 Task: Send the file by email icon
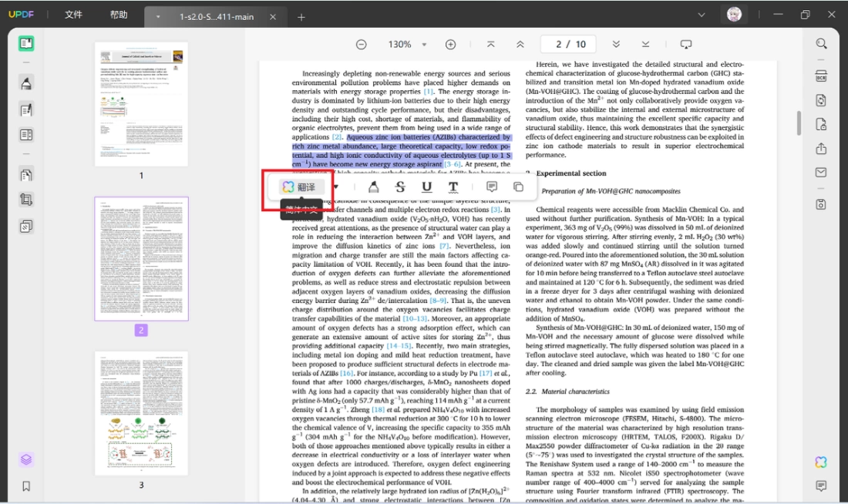821,173
